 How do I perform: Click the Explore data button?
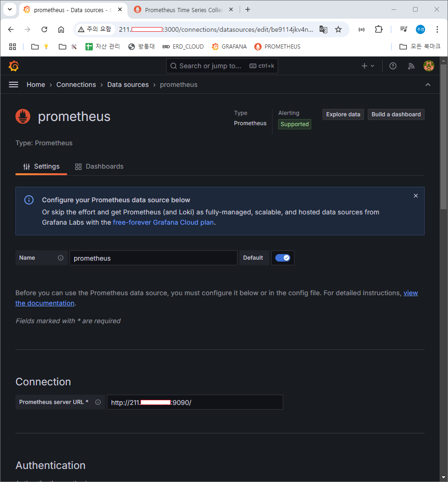343,114
